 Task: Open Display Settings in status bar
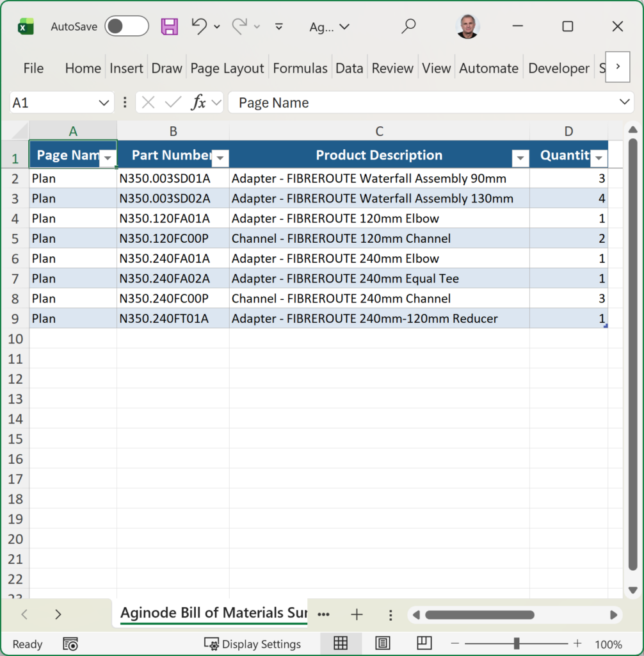(x=252, y=644)
